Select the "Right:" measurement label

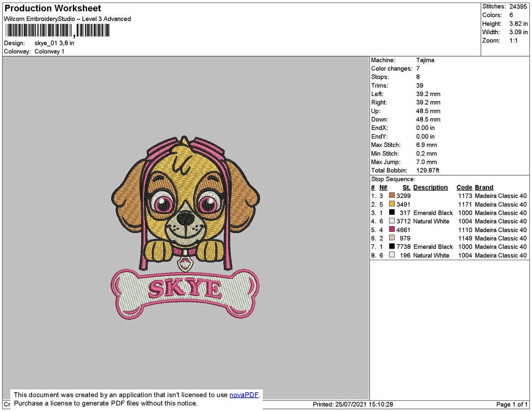point(379,102)
